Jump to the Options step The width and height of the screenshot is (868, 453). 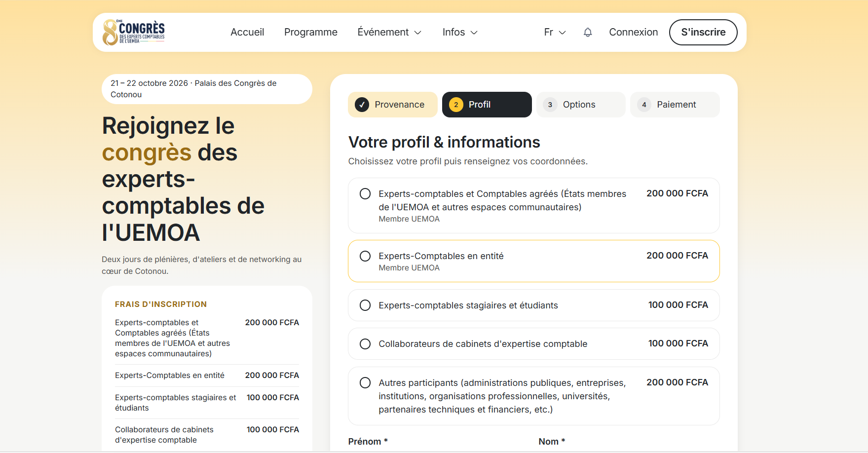[x=581, y=105]
